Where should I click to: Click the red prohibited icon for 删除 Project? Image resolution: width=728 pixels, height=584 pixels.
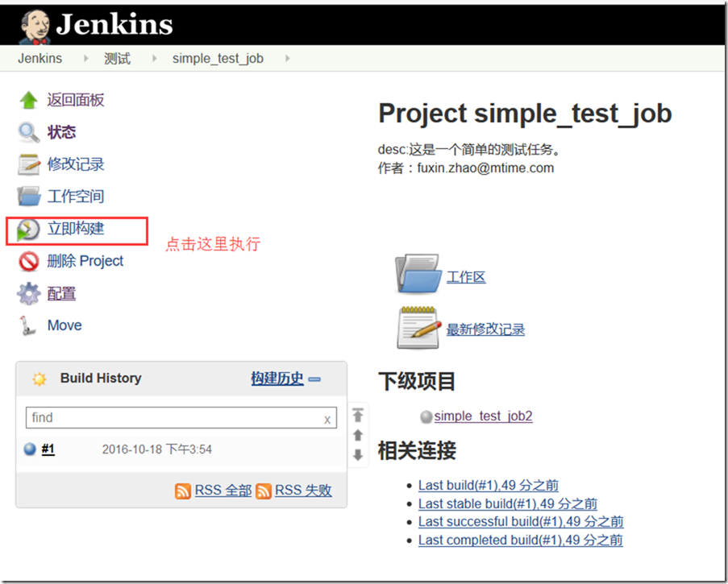(x=29, y=261)
